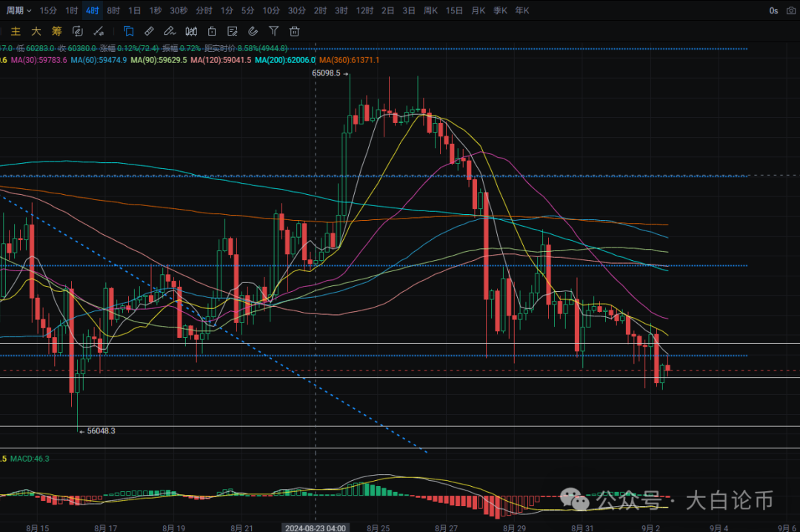Switch to the 30分 timeframe
This screenshot has width=800, height=532.
tap(297, 10)
